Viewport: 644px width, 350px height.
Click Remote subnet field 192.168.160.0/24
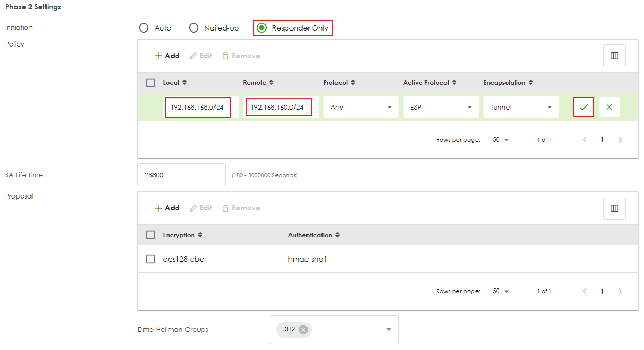tap(278, 107)
